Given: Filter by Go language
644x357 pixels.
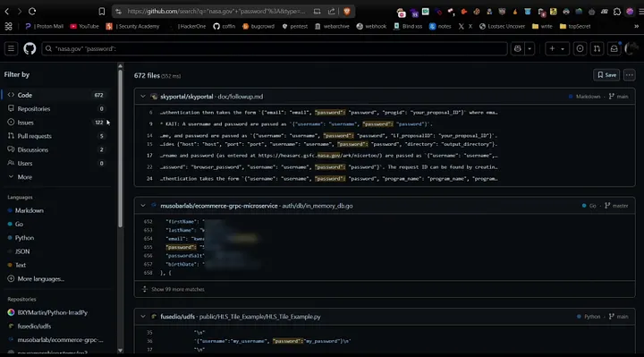Looking at the screenshot, I should (x=15, y=225).
